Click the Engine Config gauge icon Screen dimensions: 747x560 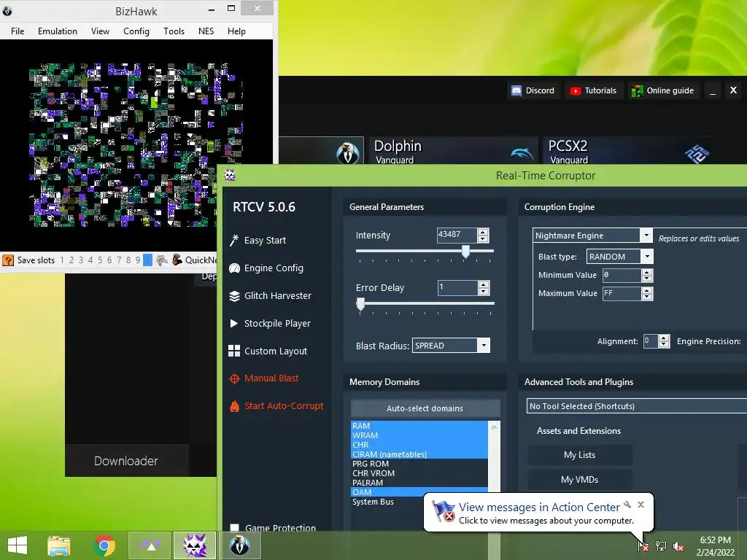tap(234, 268)
